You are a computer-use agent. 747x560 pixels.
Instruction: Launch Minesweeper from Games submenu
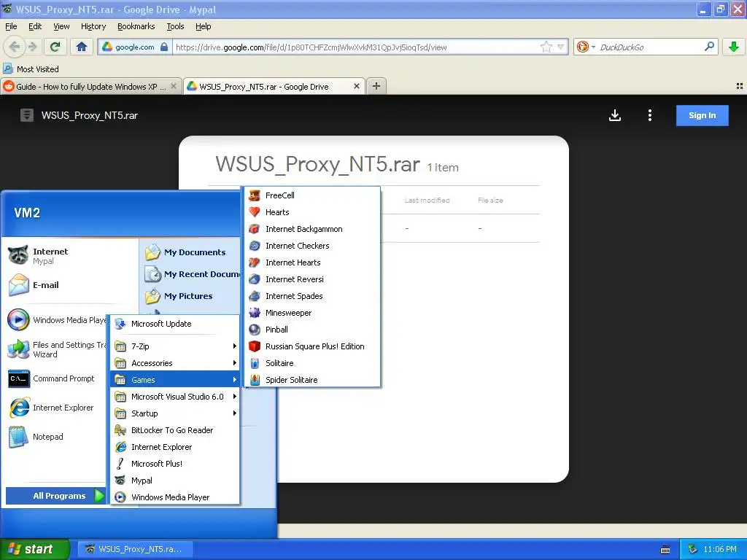pyautogui.click(x=312, y=313)
